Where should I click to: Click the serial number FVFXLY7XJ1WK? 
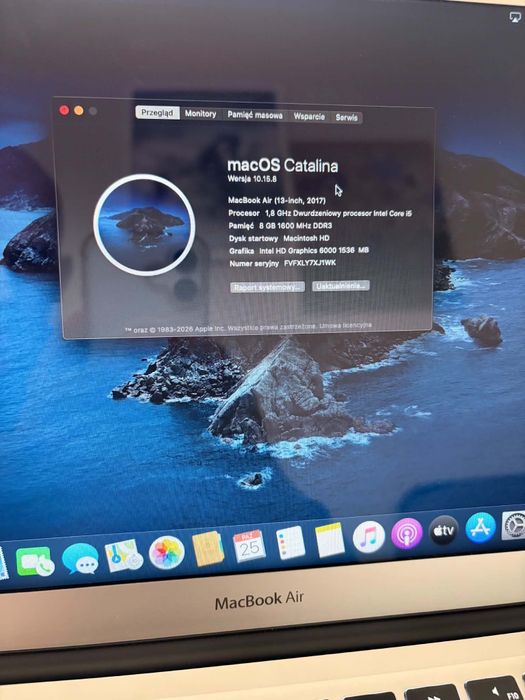[310, 263]
